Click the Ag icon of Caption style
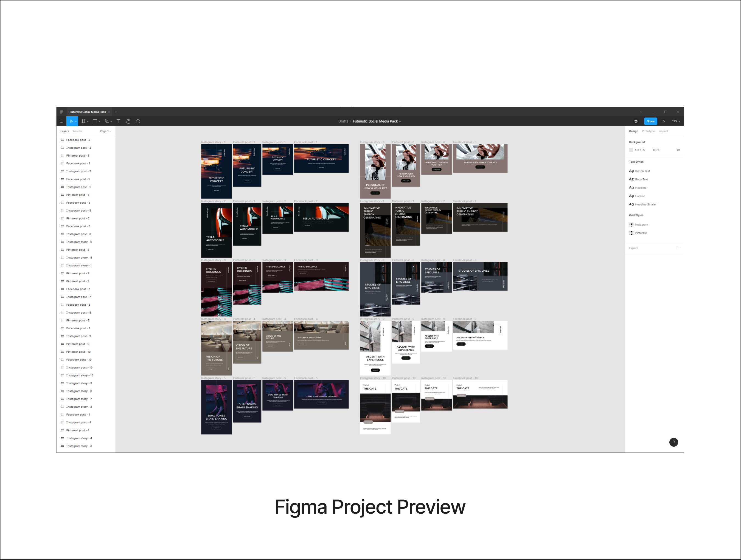Screen dimensions: 741x560 tap(631, 196)
